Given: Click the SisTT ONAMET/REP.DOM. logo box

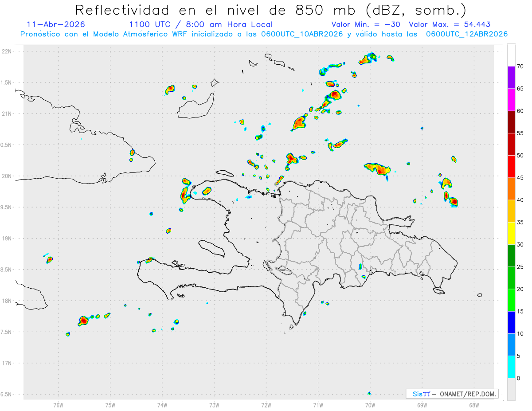Looking at the screenshot, I should coord(452,394).
